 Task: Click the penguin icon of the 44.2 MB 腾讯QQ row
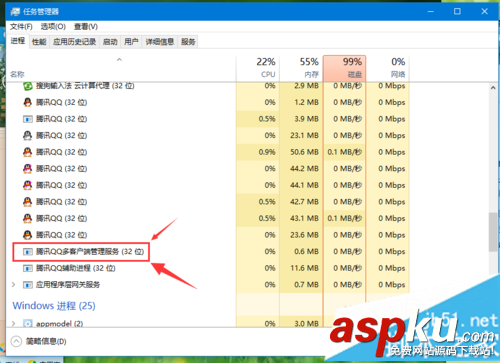click(x=27, y=169)
